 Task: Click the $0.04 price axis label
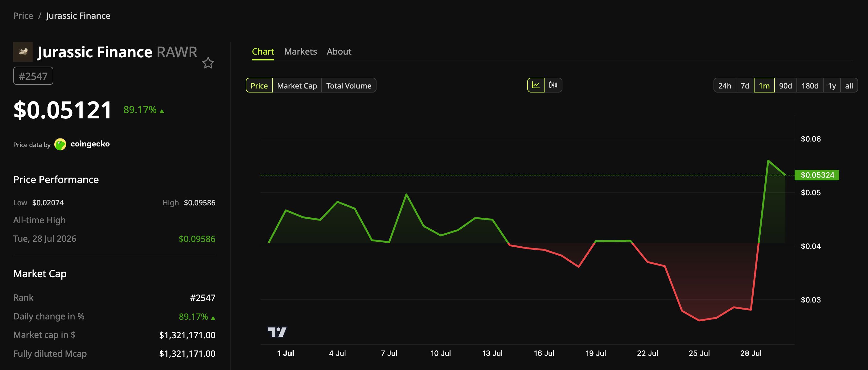[x=811, y=246]
